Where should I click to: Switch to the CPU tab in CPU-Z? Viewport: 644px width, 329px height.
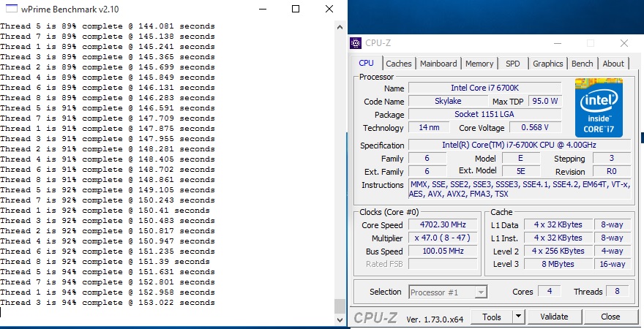click(x=367, y=63)
